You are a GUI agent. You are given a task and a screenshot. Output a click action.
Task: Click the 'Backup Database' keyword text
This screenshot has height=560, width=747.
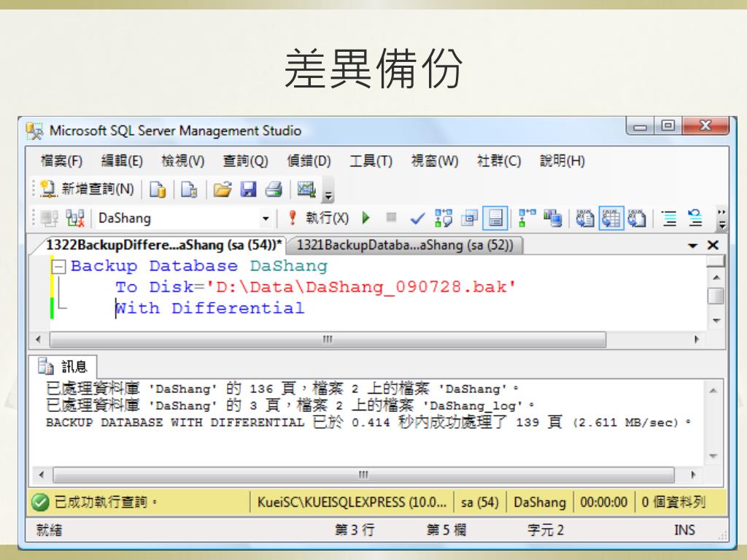[x=154, y=265]
